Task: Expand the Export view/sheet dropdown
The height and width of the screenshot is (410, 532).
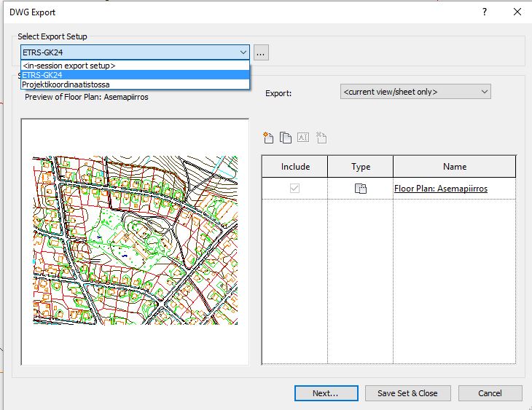Action: point(415,92)
